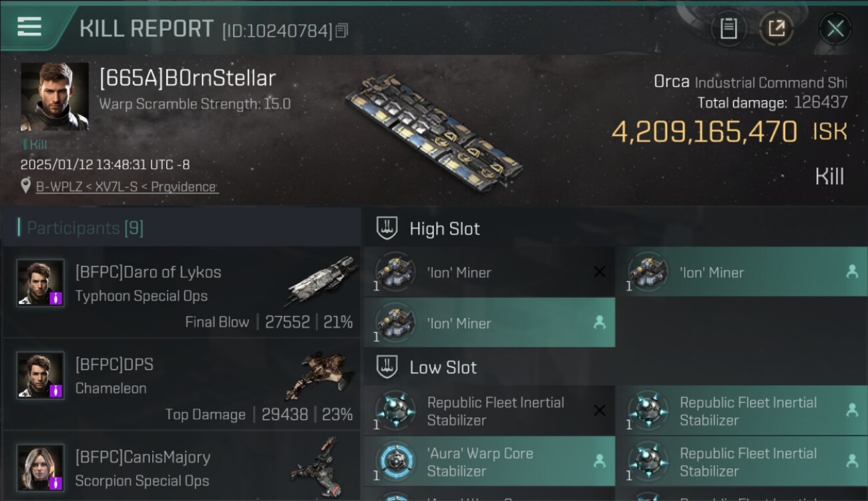
Task: Copy the kill report ID
Action: click(342, 30)
